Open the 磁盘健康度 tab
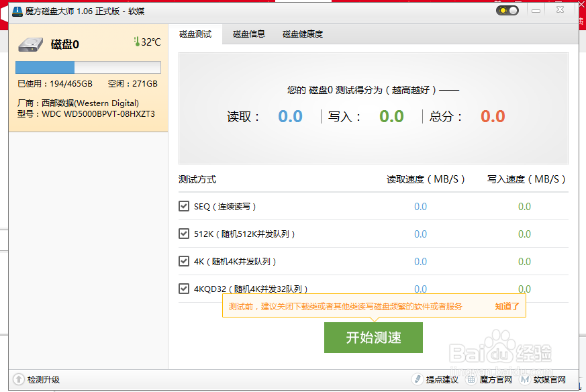586x392 pixels. tap(303, 34)
